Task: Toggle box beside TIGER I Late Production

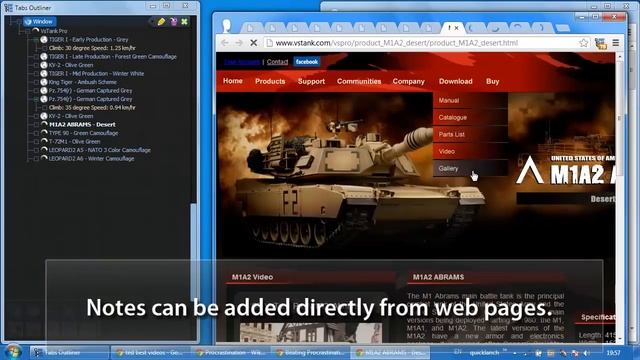Action: 36,57
